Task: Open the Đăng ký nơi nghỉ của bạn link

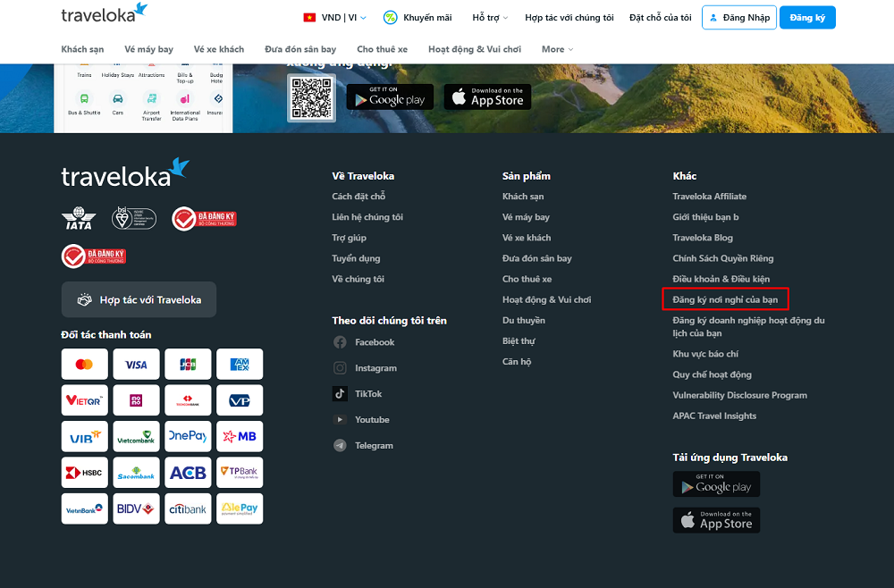Action: pos(725,299)
